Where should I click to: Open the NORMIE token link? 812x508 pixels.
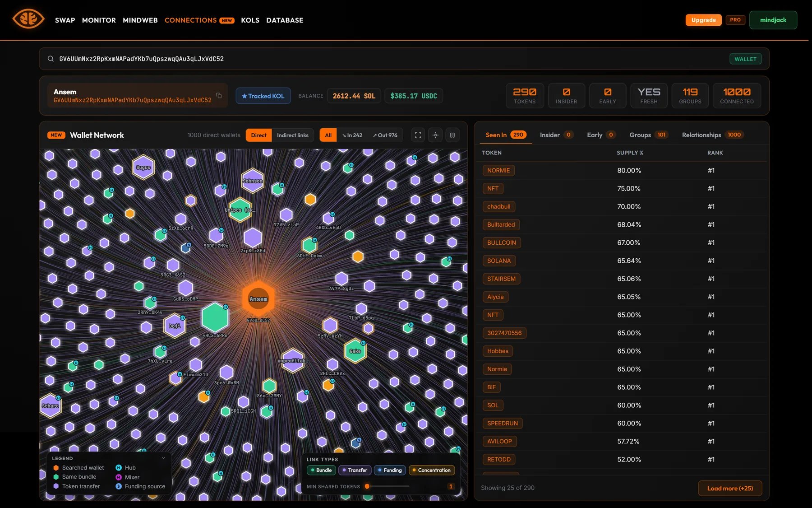click(498, 170)
